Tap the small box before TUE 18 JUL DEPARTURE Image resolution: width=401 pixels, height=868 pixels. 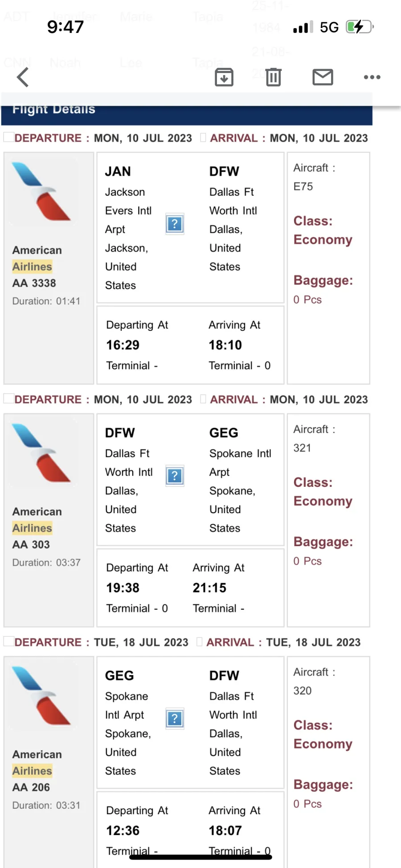pyautogui.click(x=8, y=641)
